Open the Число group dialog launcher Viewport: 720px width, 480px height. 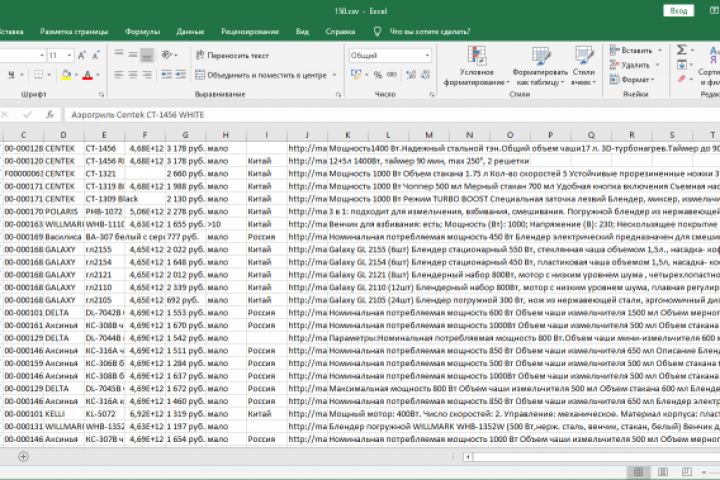[x=432, y=94]
